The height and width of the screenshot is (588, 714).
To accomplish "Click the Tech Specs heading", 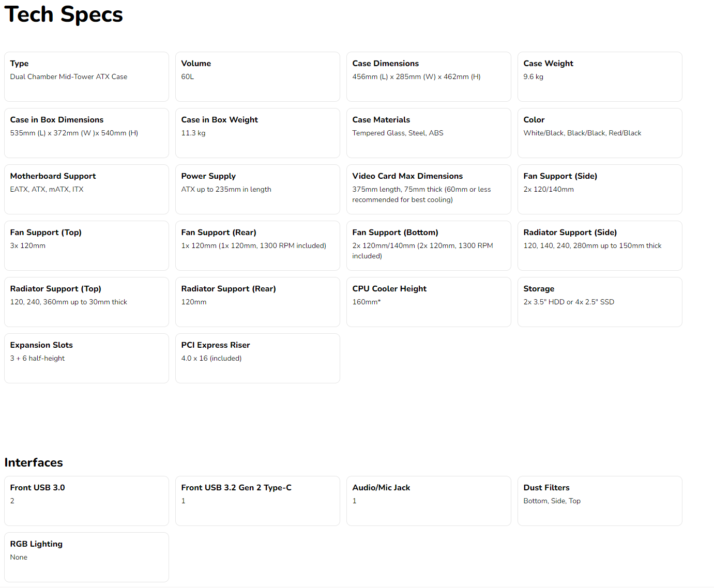I will pos(64,14).
